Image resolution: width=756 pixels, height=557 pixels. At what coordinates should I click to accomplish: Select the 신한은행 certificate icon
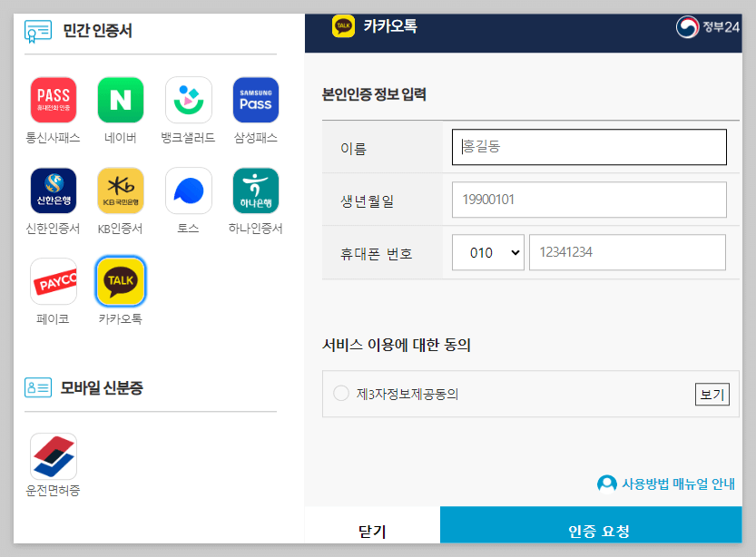(x=53, y=191)
